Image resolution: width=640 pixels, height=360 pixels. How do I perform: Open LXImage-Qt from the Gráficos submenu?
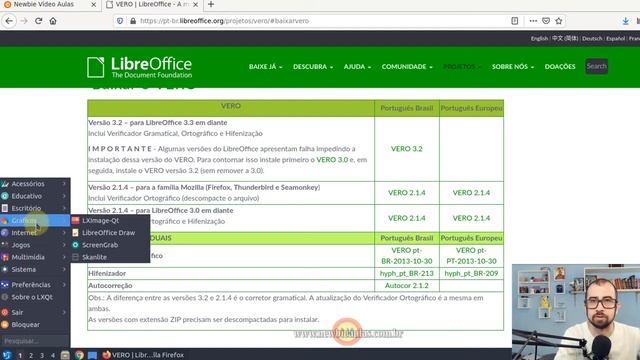pos(110,220)
